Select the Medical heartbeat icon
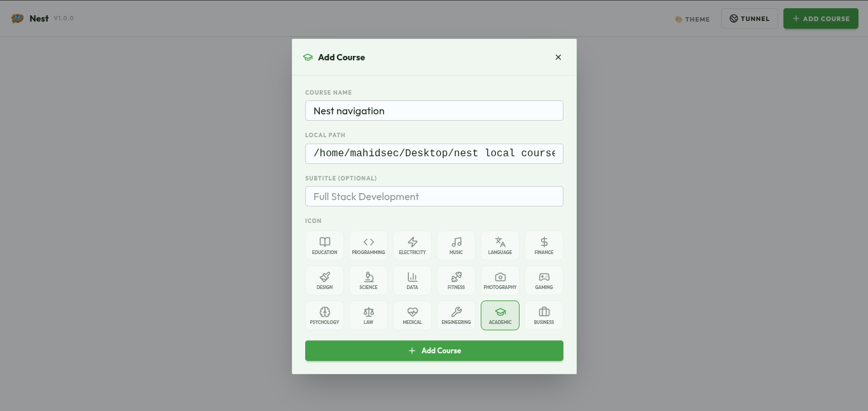The height and width of the screenshot is (411, 868). (412, 315)
